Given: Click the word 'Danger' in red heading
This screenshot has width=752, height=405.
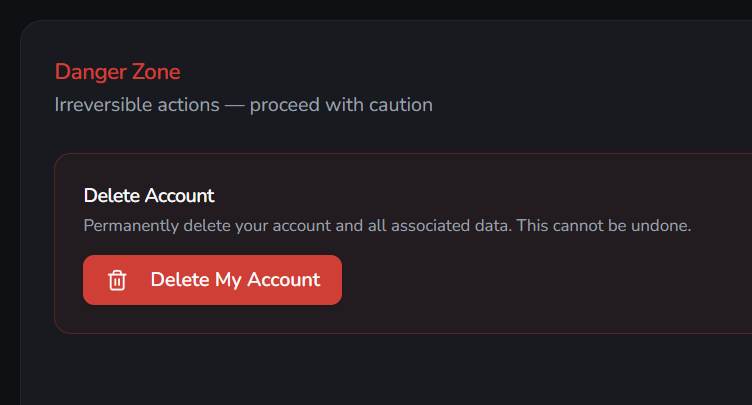Looking at the screenshot, I should [91, 73].
